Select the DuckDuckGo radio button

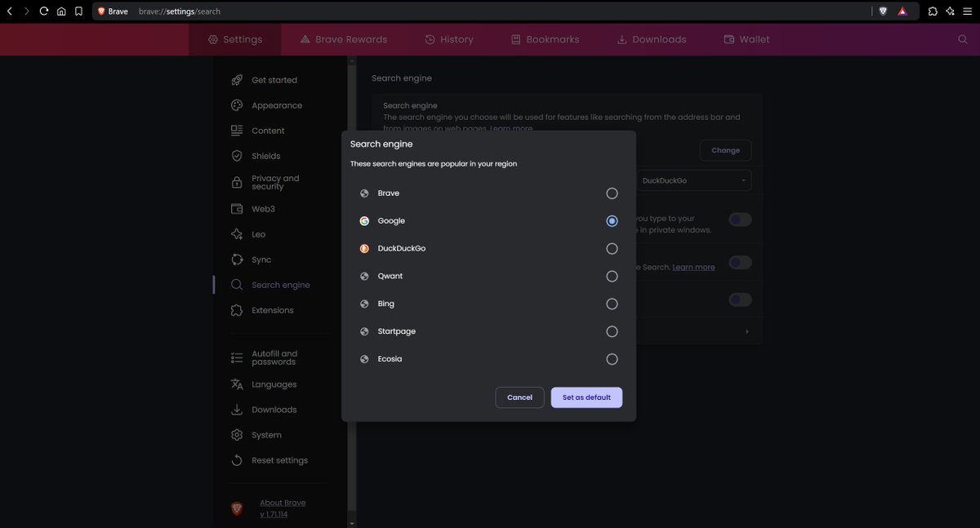click(612, 249)
